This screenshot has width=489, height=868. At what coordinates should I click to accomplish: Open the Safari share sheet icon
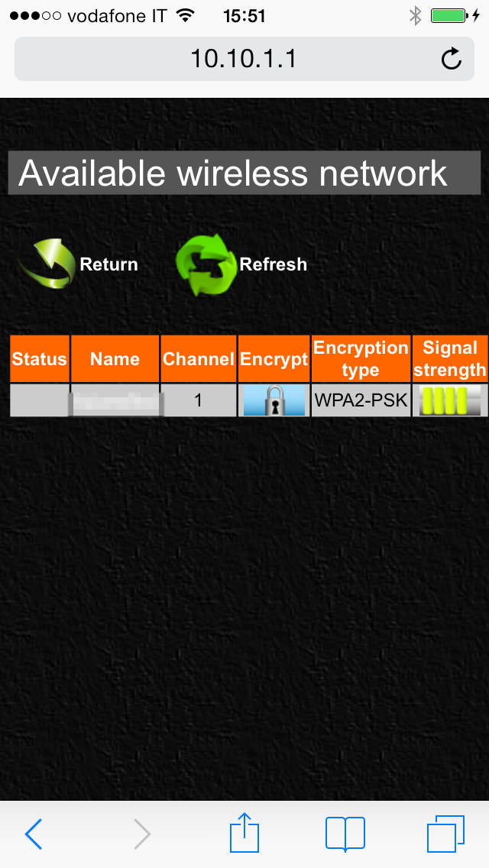(244, 831)
